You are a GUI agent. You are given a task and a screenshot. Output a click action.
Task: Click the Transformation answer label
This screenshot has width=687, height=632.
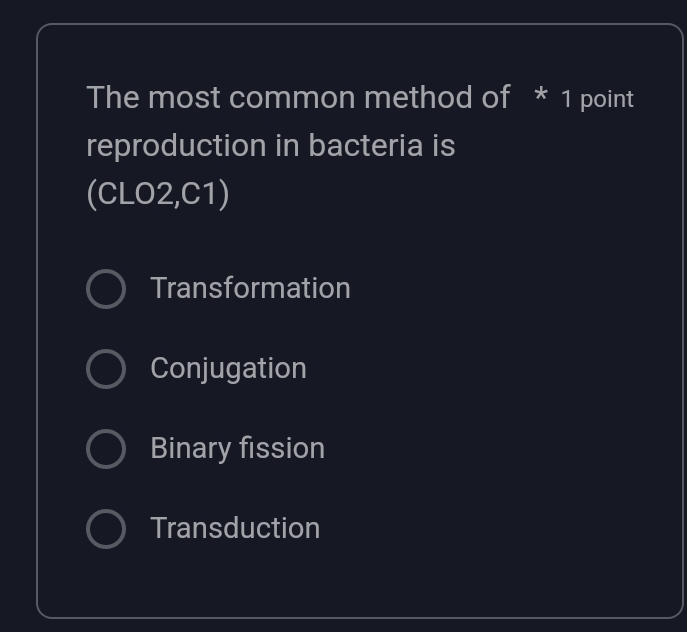coord(250,288)
